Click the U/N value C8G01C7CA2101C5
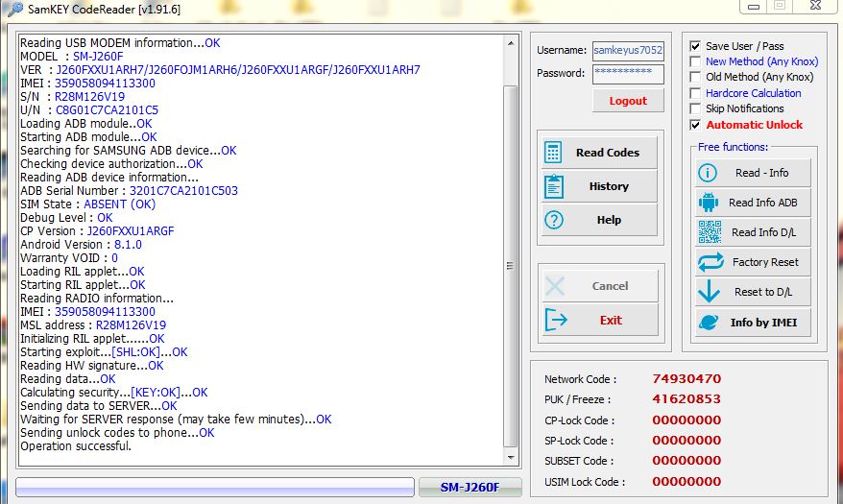This screenshot has width=843, height=504. (107, 110)
